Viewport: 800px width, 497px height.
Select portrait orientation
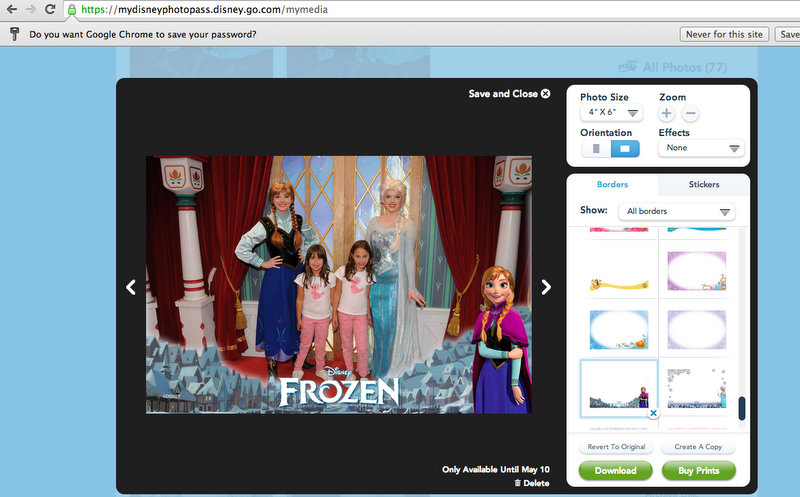coord(596,149)
